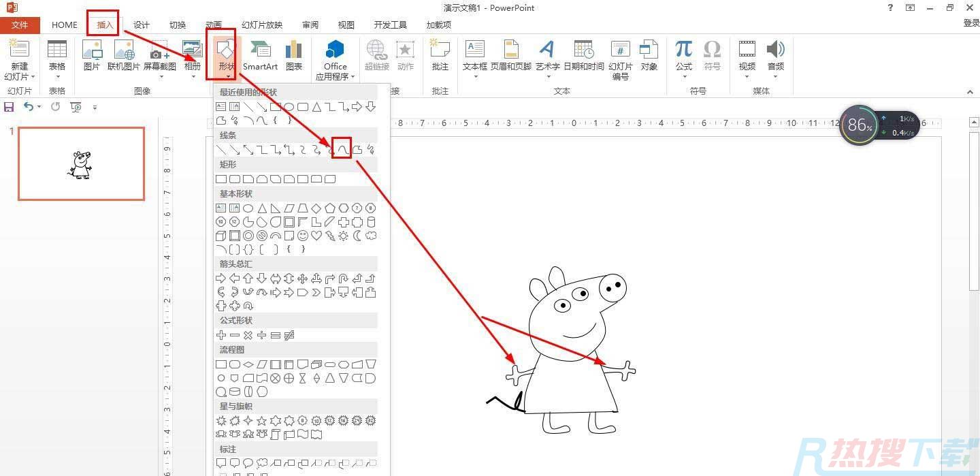Open the 艺术字 WordArt dropdown
This screenshot has height=476, width=980.
point(547,57)
